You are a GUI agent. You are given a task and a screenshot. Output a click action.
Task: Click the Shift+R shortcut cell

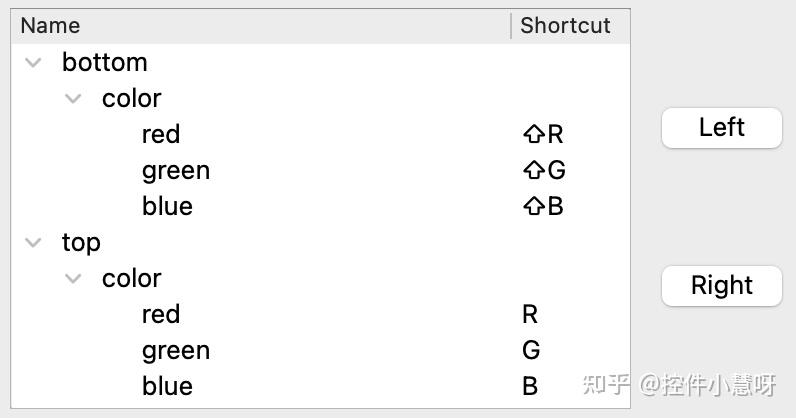click(x=543, y=134)
